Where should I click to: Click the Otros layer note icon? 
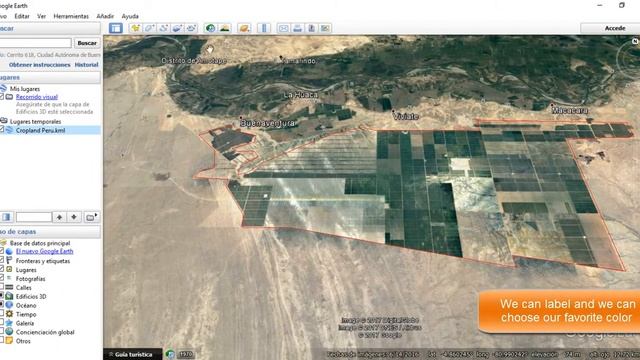[9, 340]
